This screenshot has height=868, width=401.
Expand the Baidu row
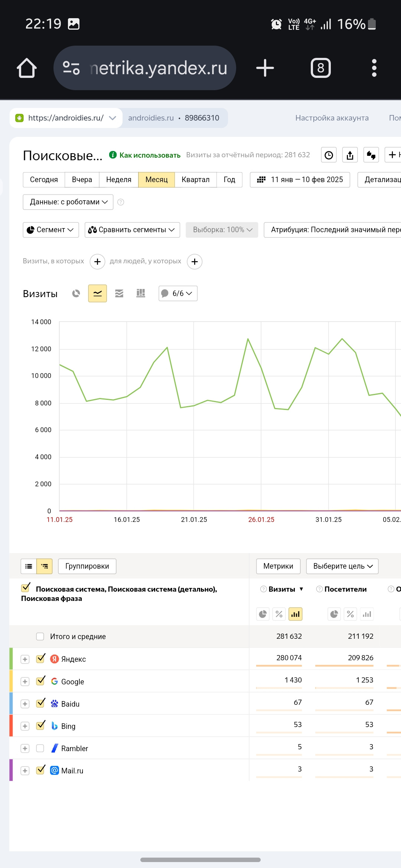coord(25,704)
